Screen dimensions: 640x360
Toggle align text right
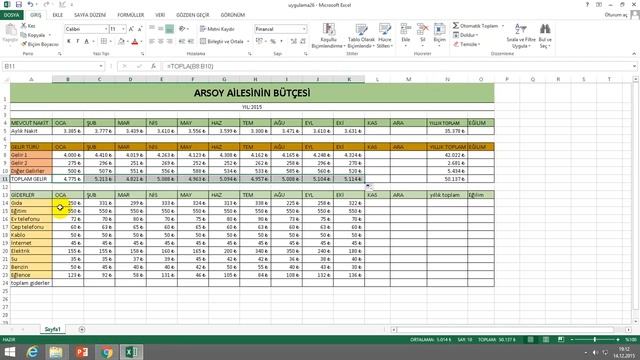click(x=170, y=41)
